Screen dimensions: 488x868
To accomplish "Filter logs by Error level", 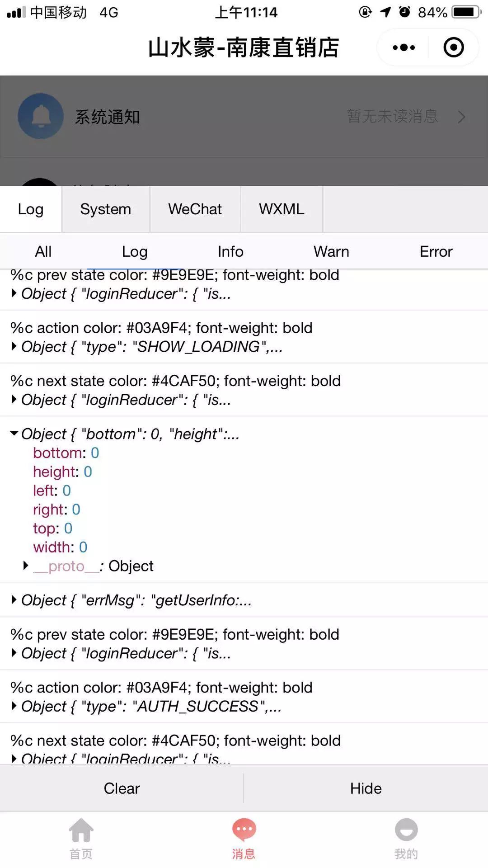I will coord(436,251).
